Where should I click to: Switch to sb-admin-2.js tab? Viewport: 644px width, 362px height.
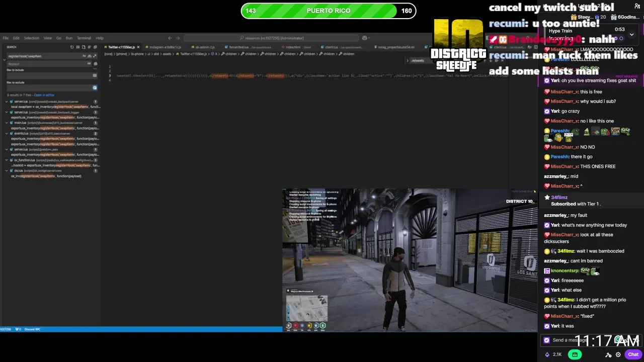pyautogui.click(x=204, y=47)
